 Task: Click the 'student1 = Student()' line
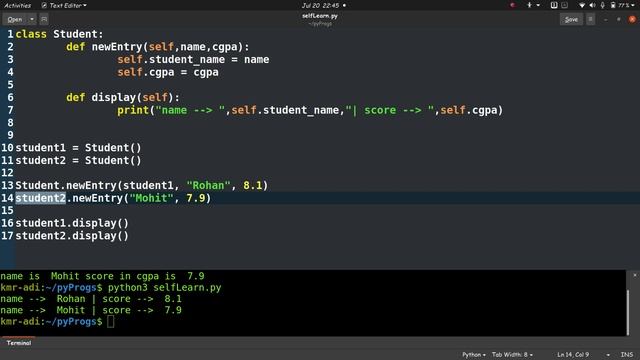[x=78, y=147]
